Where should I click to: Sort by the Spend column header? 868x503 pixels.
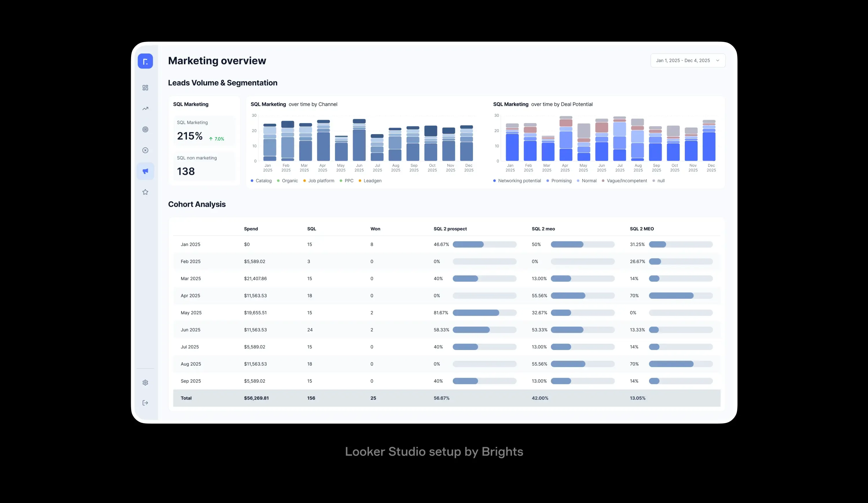click(x=251, y=229)
